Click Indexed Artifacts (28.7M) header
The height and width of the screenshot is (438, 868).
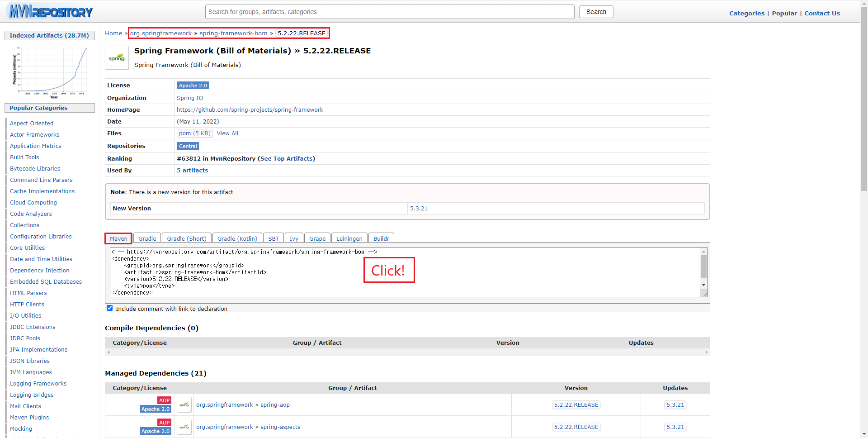(49, 35)
